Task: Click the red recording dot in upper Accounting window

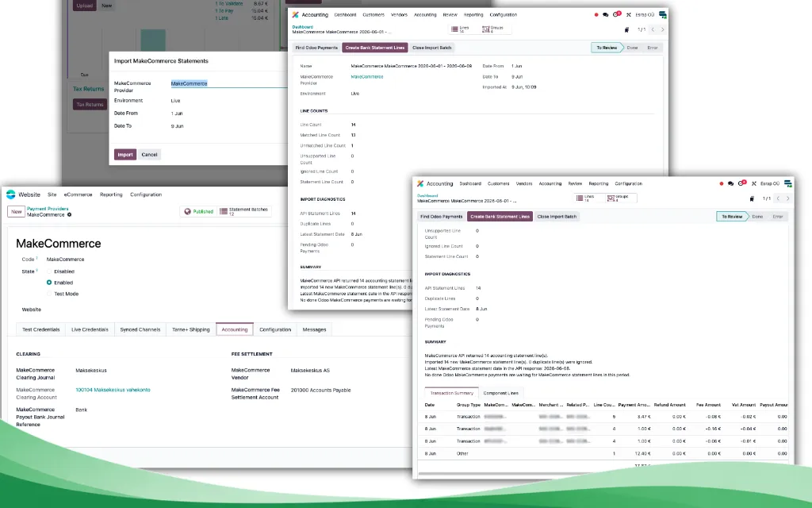Action: (596, 15)
